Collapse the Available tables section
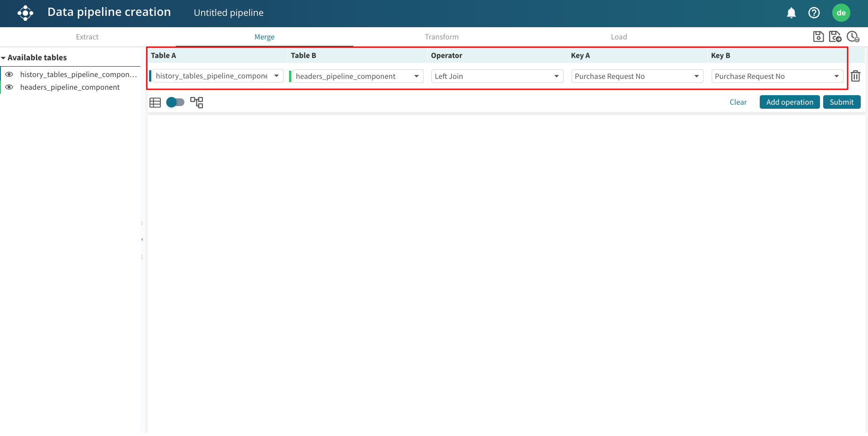This screenshot has height=436, width=868. 4,58
